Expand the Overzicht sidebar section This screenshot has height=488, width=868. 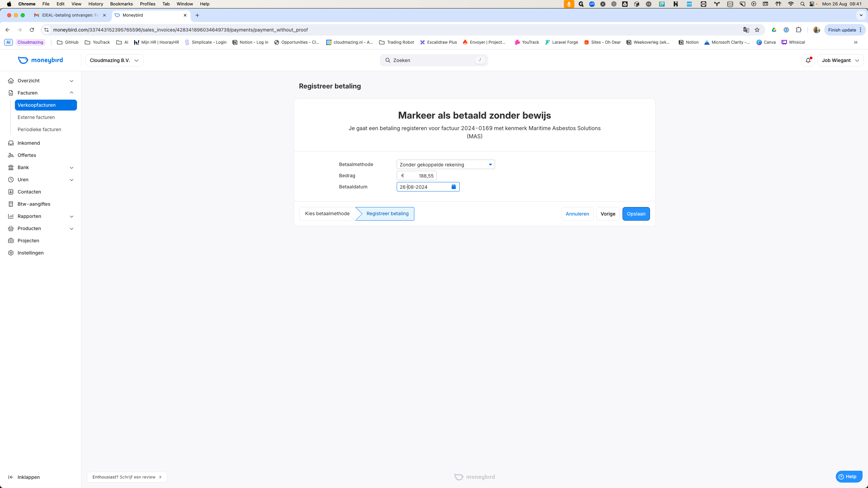[x=72, y=81]
